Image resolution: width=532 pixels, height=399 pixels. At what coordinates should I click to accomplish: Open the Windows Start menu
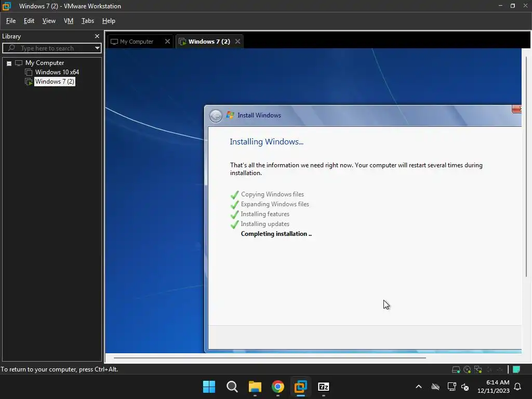click(x=209, y=387)
